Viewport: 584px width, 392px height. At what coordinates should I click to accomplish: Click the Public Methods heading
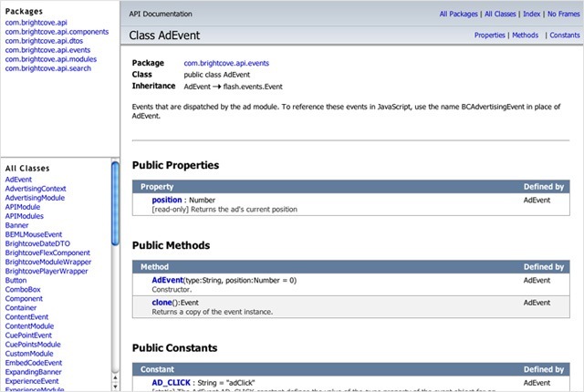[x=171, y=245]
